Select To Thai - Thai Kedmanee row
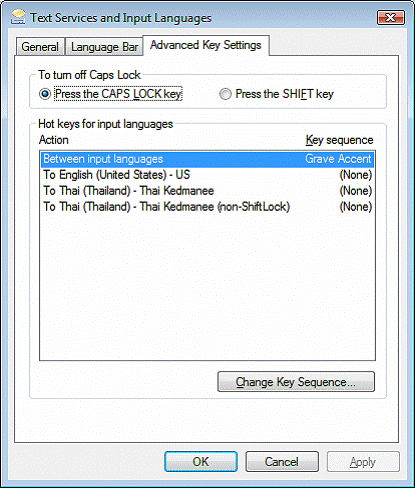415x488 pixels. pyautogui.click(x=207, y=191)
